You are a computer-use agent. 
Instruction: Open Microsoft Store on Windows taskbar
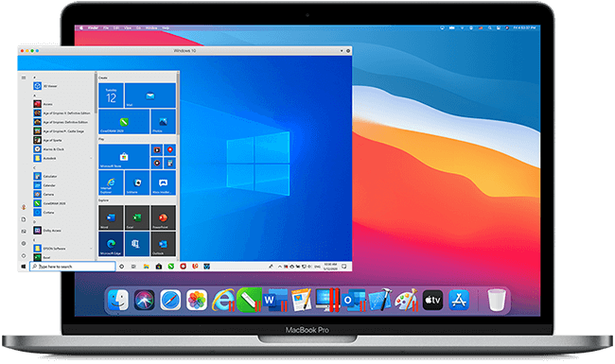[158, 267]
